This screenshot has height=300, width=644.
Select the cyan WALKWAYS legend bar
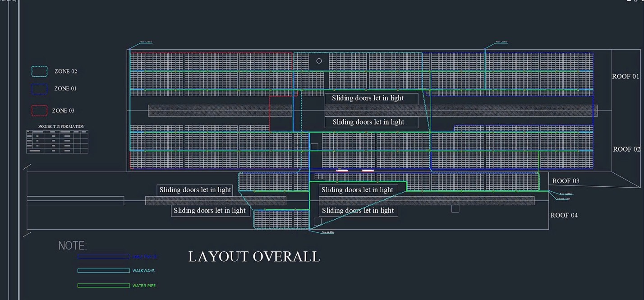point(103,271)
